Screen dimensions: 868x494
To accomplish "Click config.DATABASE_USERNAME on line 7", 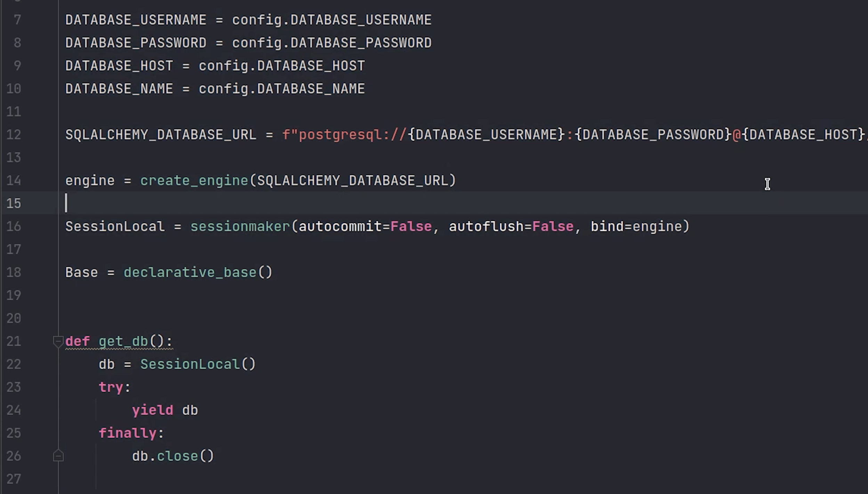I will click(x=332, y=20).
